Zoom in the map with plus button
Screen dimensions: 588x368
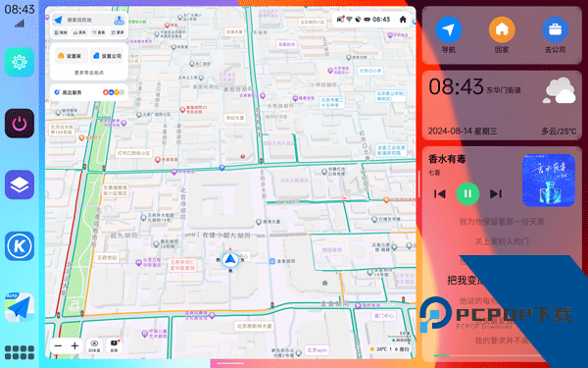point(74,345)
